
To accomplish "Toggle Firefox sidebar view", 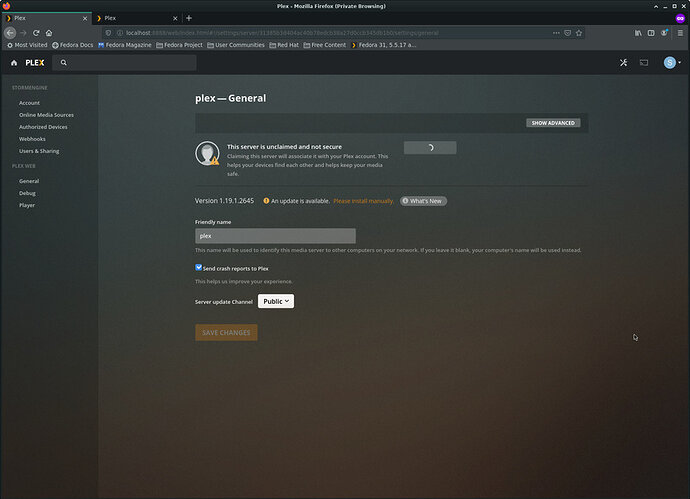I will point(651,33).
